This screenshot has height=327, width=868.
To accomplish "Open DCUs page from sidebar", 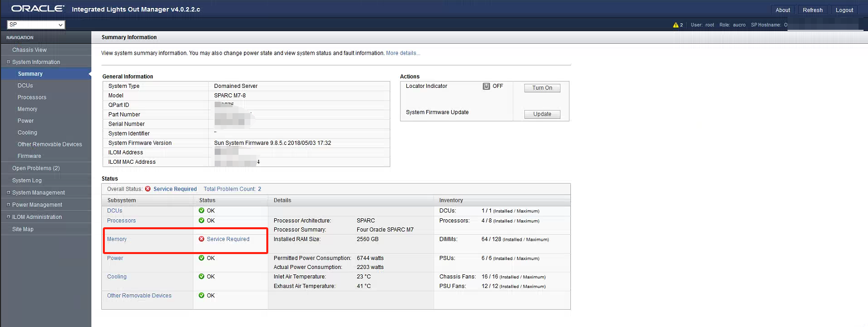I will tap(25, 85).
